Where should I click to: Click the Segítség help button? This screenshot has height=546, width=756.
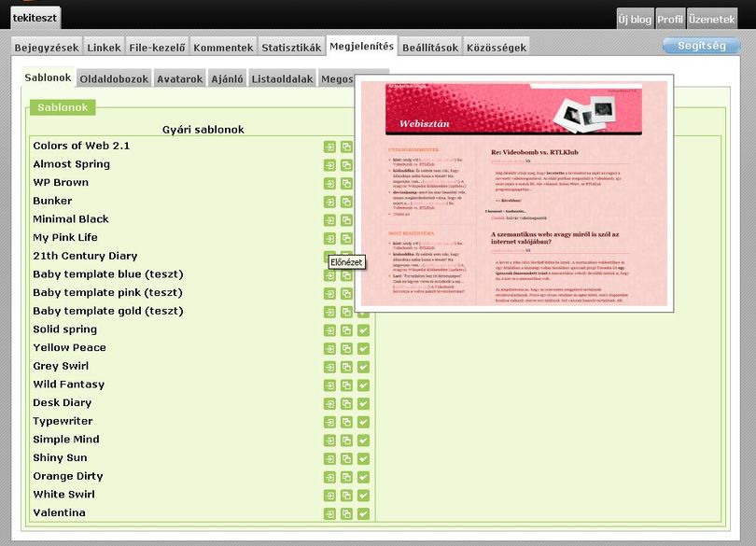702,46
